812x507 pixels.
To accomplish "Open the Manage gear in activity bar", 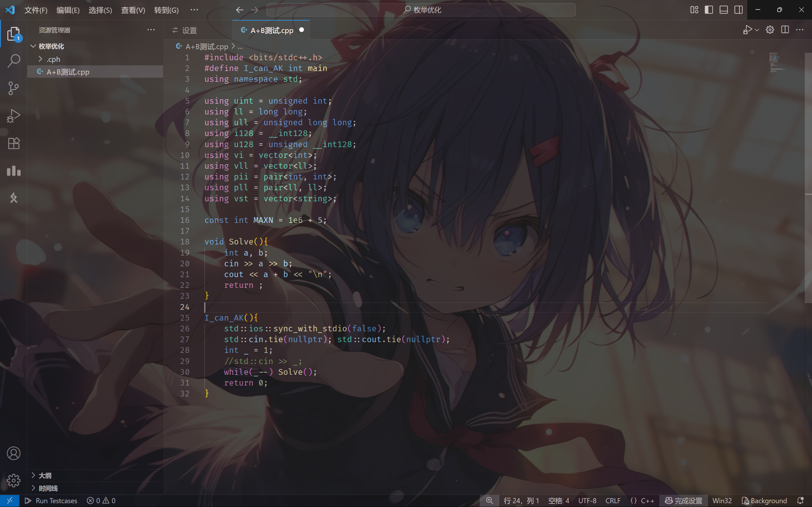I will click(x=13, y=480).
